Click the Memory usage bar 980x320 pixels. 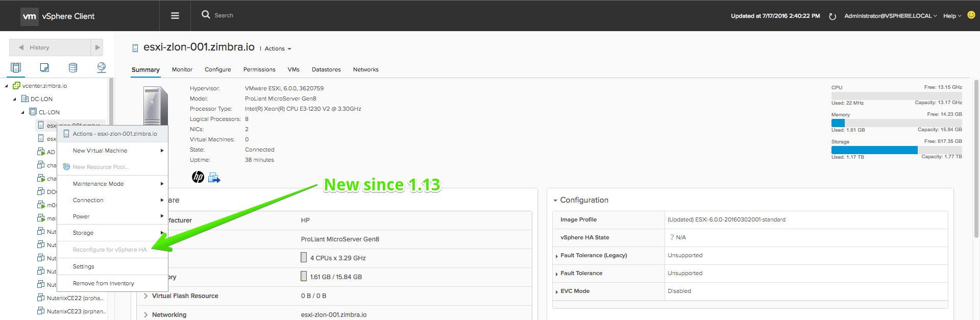896,123
